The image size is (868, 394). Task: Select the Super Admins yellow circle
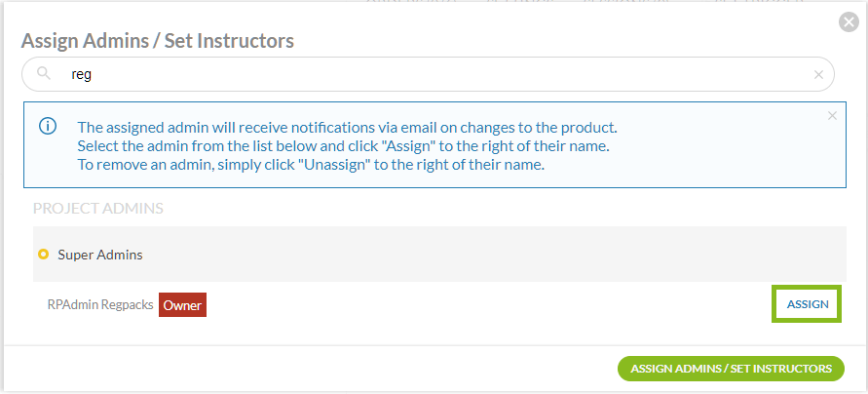point(43,255)
